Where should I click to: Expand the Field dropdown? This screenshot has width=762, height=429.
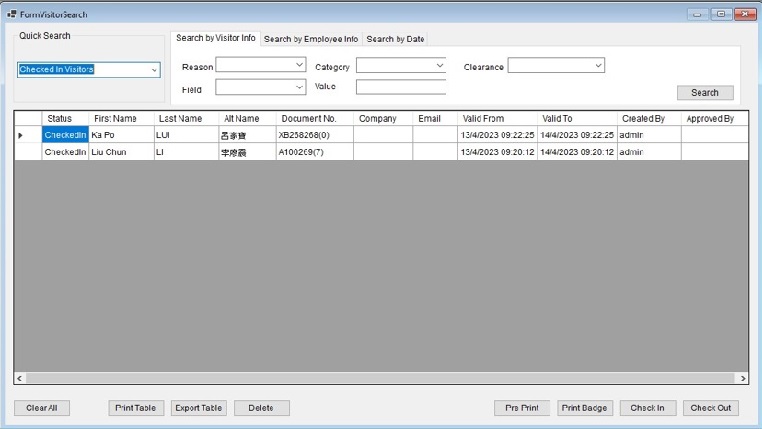tap(299, 87)
